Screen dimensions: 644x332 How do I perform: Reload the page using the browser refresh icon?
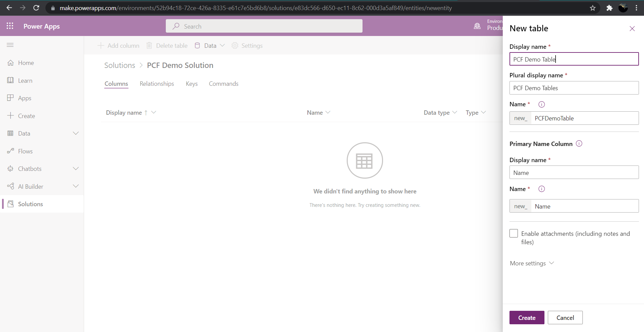[36, 8]
